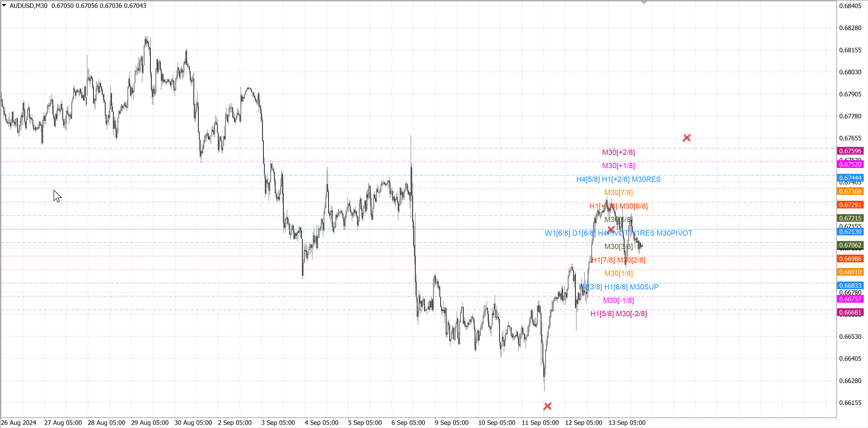Click the red X marker on pivot line
The height and width of the screenshot is (428, 868).
click(611, 229)
